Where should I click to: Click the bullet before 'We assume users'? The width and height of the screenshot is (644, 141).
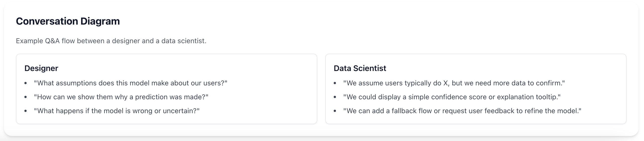(x=335, y=83)
